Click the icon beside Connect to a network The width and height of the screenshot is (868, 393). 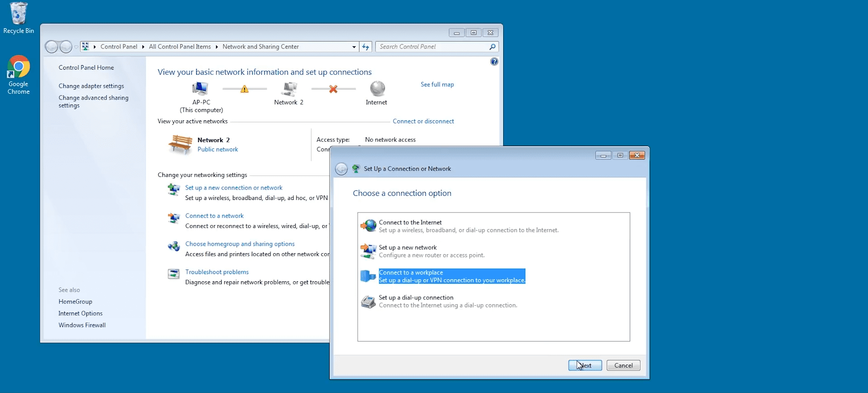click(x=174, y=218)
